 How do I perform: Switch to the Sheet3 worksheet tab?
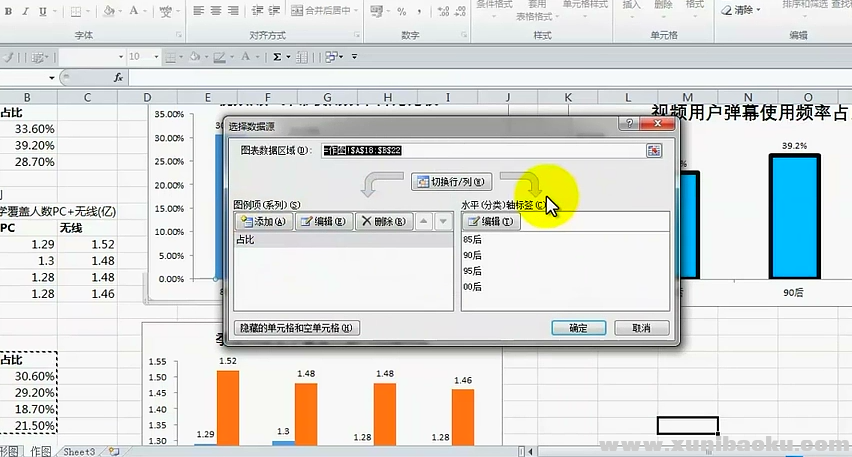(x=79, y=452)
